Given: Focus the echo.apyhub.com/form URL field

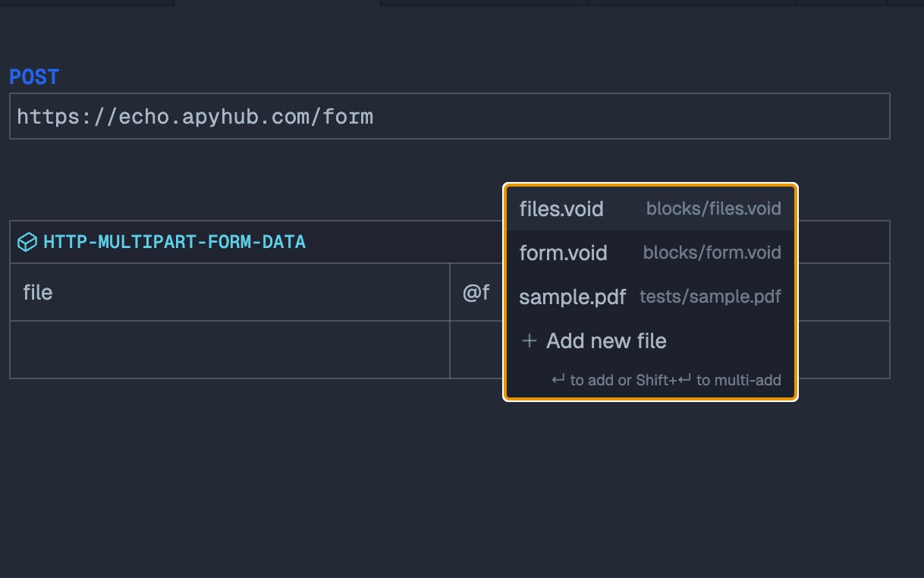Looking at the screenshot, I should [449, 116].
